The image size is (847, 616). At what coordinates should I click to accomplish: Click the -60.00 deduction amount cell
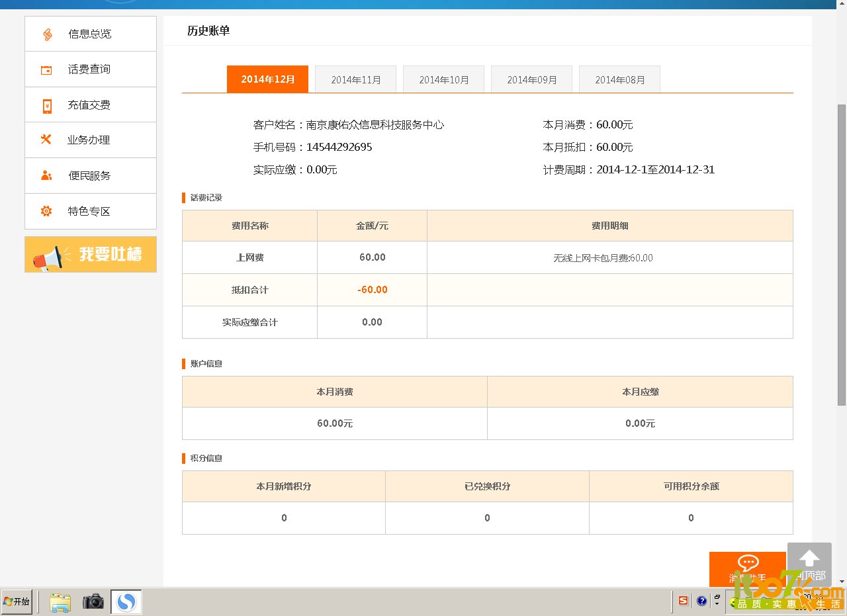coord(373,290)
